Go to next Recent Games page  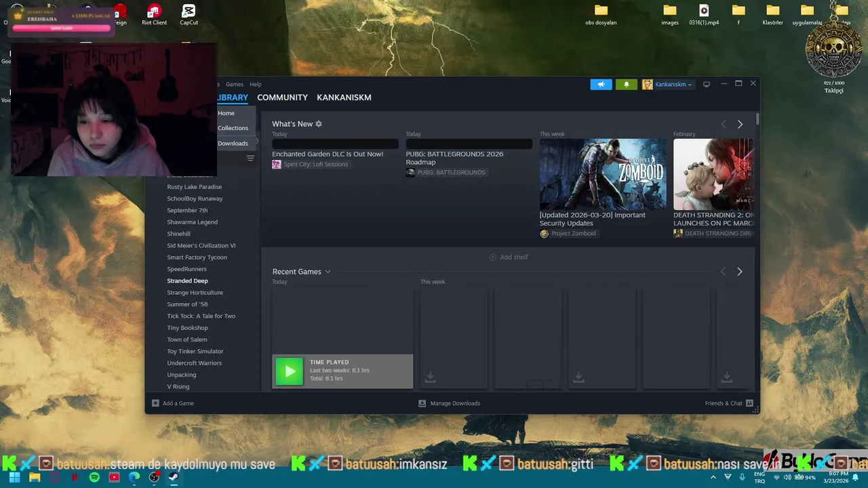coord(740,272)
